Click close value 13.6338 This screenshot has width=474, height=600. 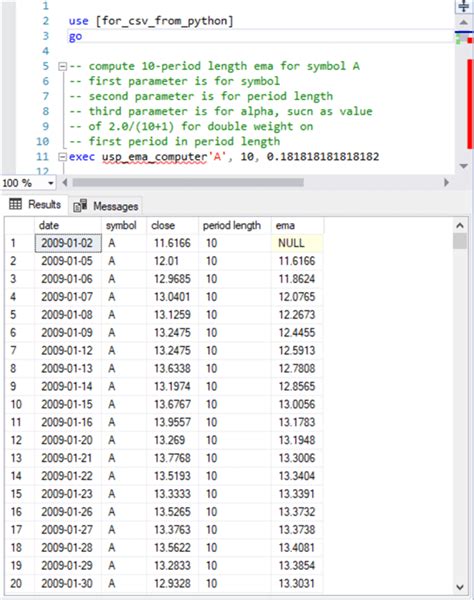coord(172,368)
